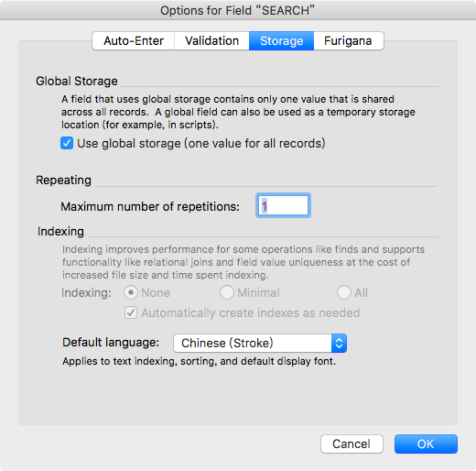This screenshot has width=476, height=471.
Task: Click the Indexing section heading
Action: 60,232
